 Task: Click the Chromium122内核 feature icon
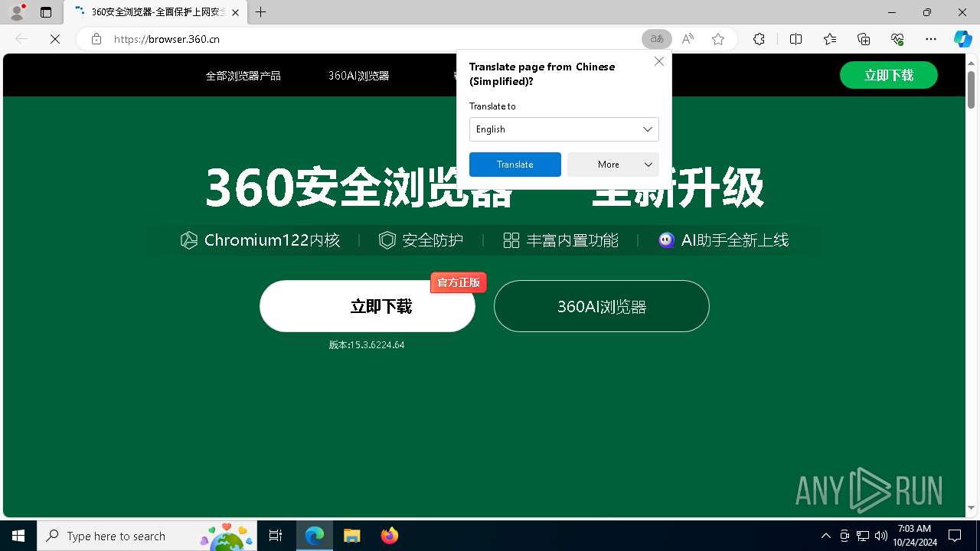coord(188,240)
